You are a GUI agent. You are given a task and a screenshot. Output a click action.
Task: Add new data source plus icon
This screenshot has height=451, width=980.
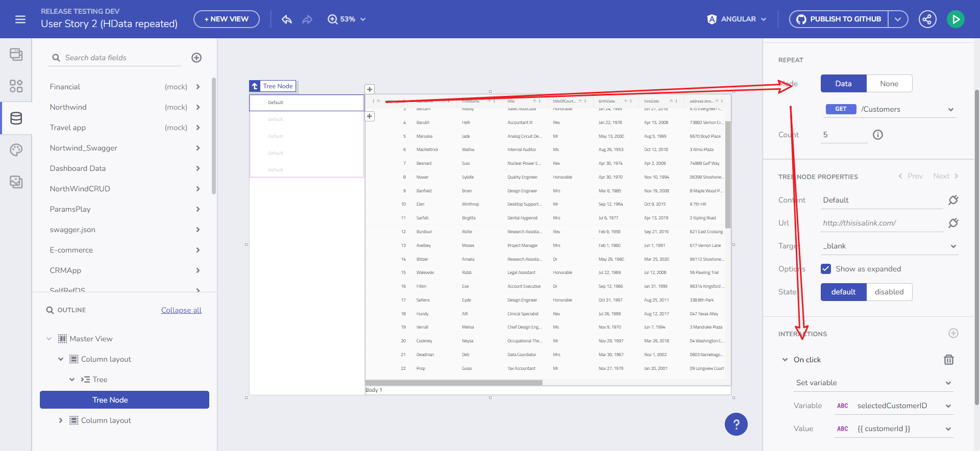point(197,58)
